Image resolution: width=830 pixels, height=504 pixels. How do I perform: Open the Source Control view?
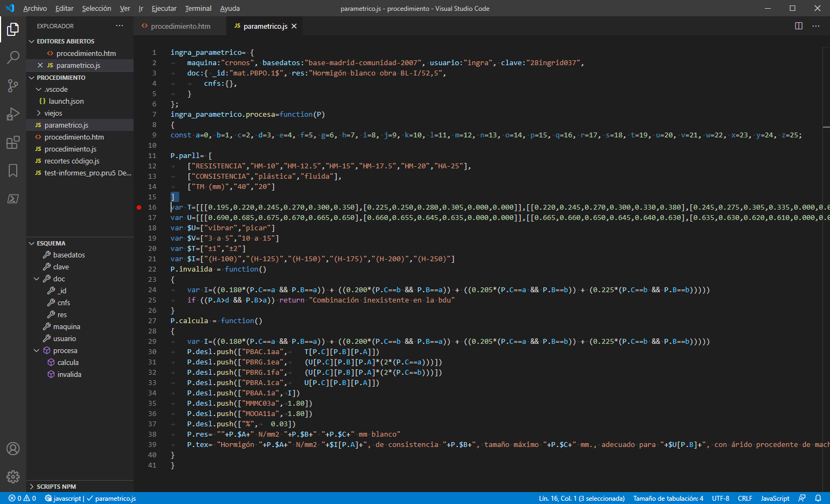point(13,86)
